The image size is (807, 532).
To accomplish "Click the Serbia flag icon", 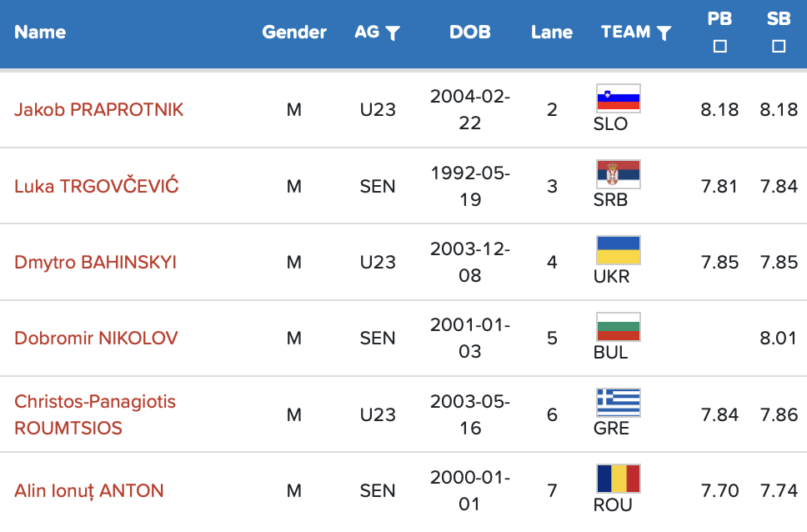I will [x=619, y=174].
